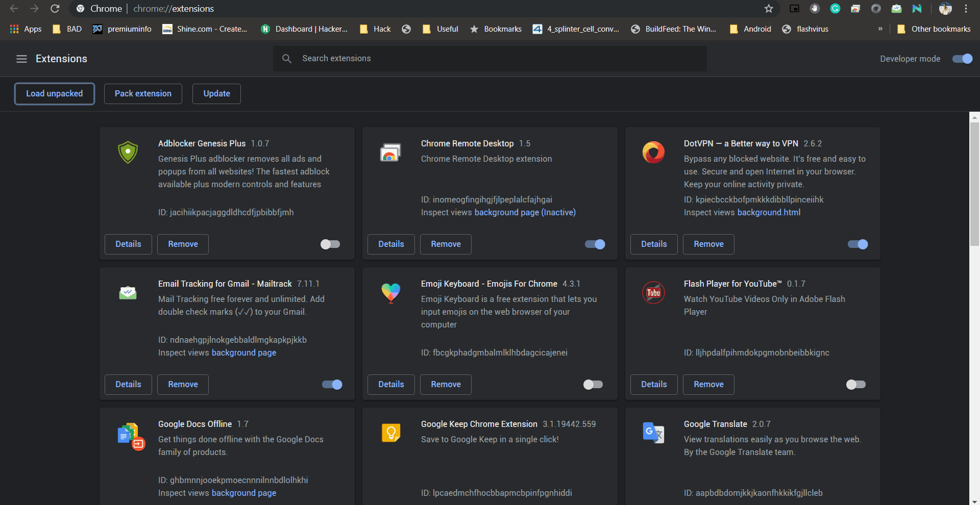This screenshot has width=980, height=505.
Task: Disable DotVPN extension toggle
Action: point(858,244)
